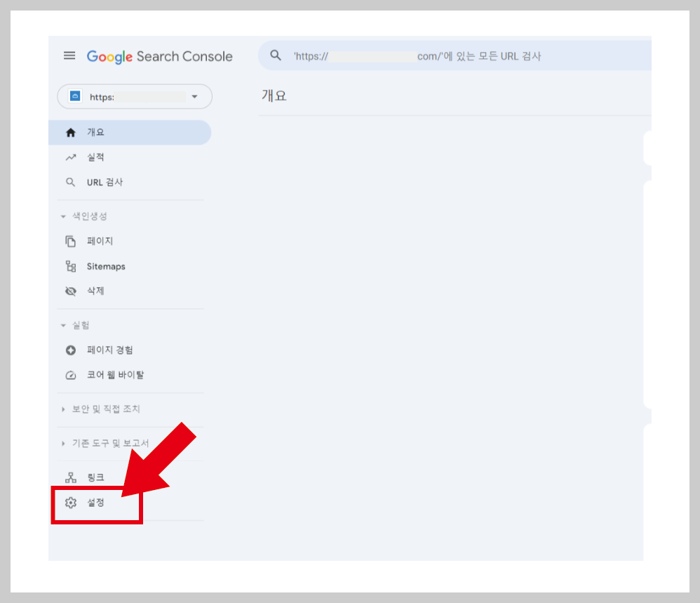Image resolution: width=700 pixels, height=603 pixels.
Task: Click the plus-circle icon beside 페이지 경험
Action: (x=71, y=350)
